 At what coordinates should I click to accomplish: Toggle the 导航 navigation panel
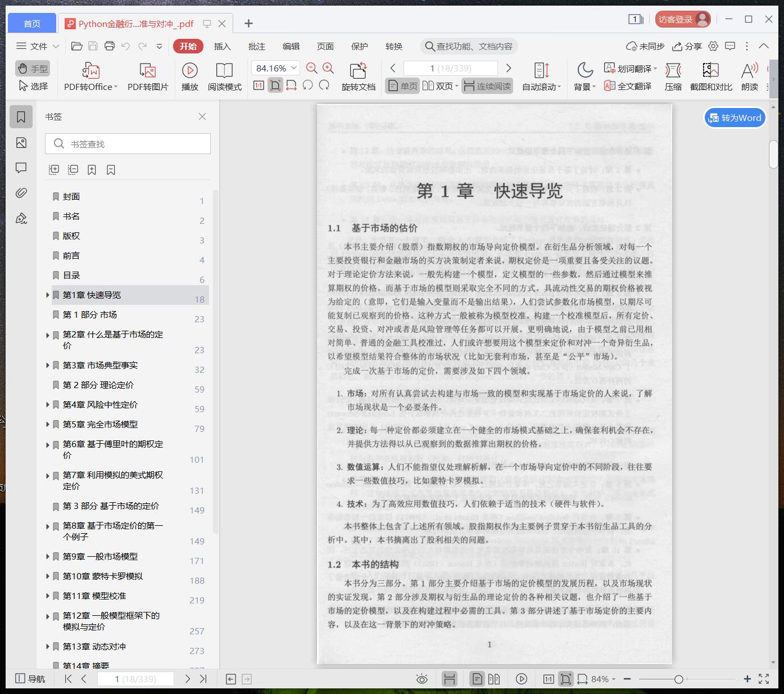[x=30, y=679]
